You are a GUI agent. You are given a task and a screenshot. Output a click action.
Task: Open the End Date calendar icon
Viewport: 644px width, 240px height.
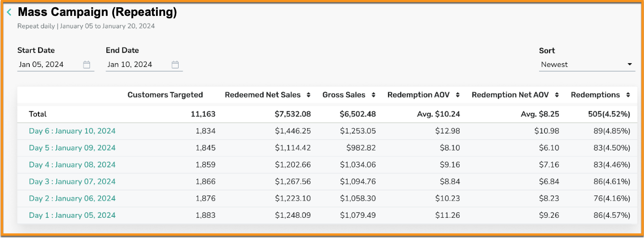coord(175,65)
